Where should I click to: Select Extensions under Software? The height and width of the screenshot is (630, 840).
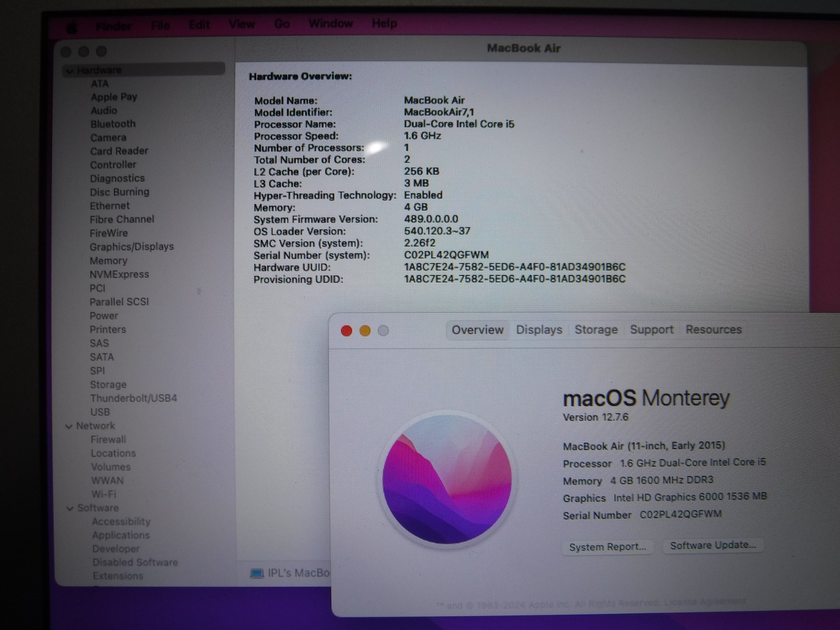coord(118,576)
